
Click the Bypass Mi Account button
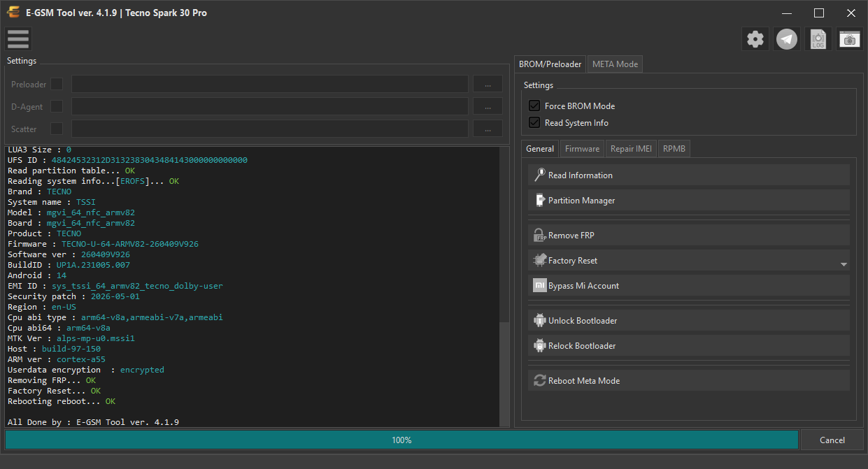689,286
